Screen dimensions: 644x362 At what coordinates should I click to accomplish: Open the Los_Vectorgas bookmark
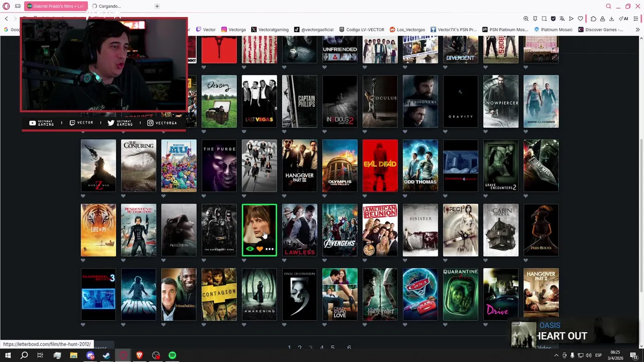[407, 30]
